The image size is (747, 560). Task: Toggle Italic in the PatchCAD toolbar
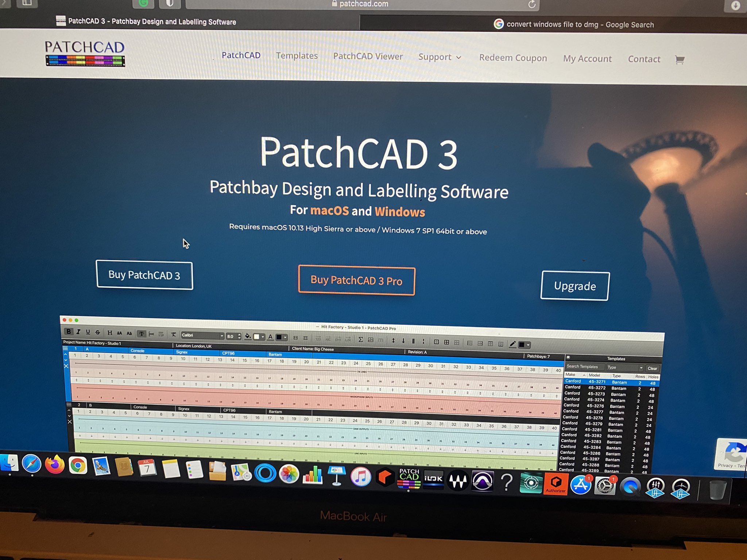[78, 332]
